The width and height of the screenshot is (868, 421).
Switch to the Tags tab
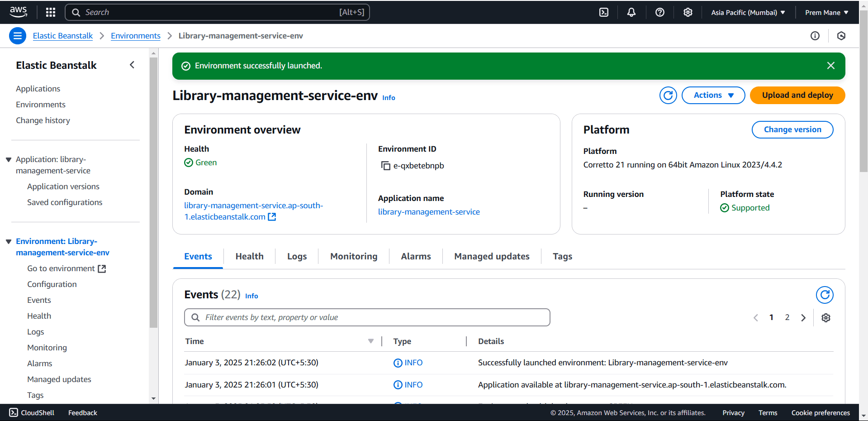pos(562,256)
